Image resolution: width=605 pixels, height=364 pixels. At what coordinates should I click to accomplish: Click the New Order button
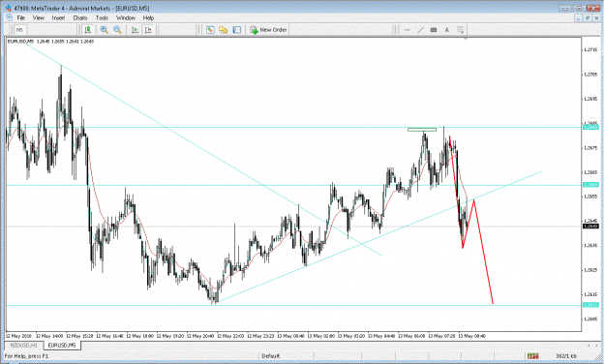(268, 30)
